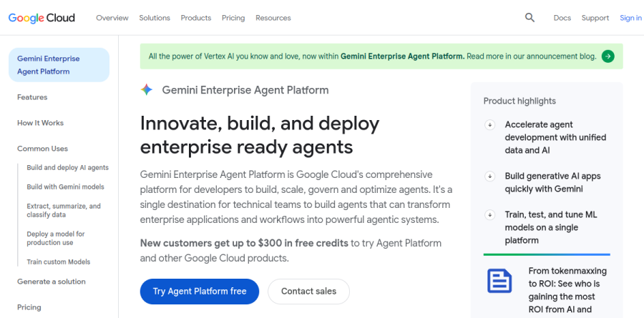Open Train custom Models sub-item
This screenshot has width=644, height=318.
pos(59,262)
